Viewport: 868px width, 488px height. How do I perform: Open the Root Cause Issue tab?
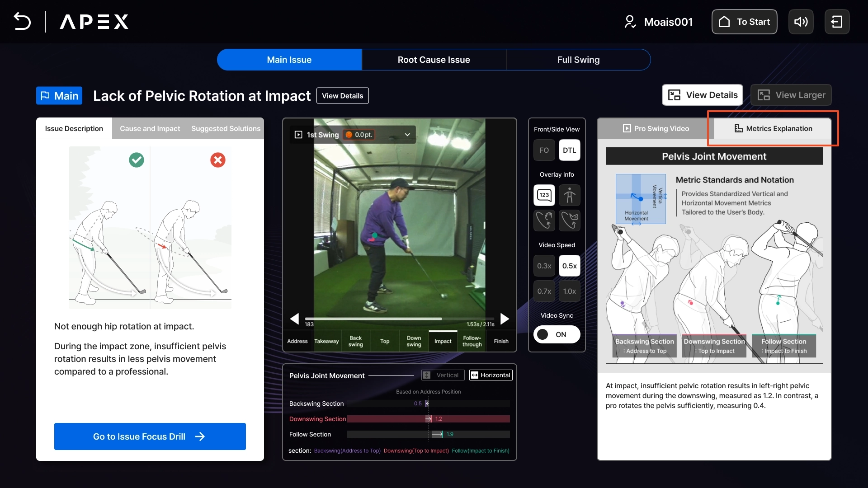434,60
